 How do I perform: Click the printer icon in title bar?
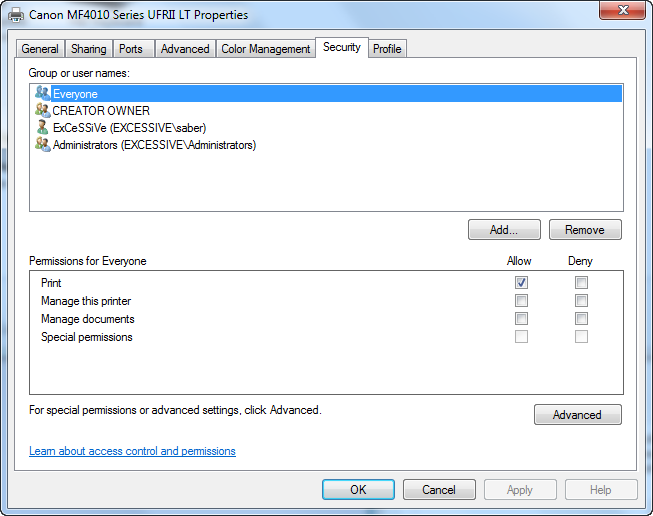pyautogui.click(x=16, y=15)
